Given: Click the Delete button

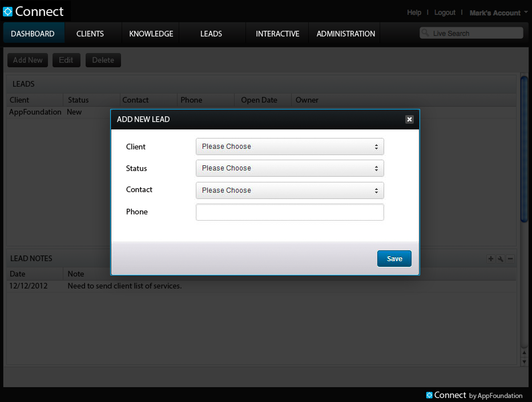Looking at the screenshot, I should [103, 60].
